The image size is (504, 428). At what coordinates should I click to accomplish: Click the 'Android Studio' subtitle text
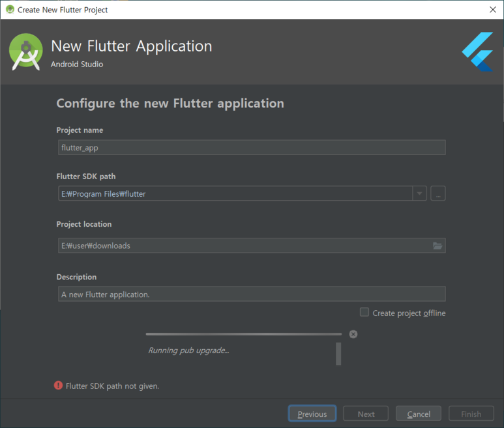[77, 64]
